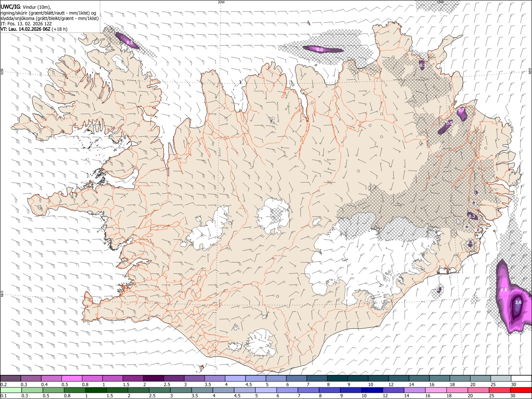532x399 pixels.
Task: Click the lower scale pink swatch between 18 and 20
Action: (457, 390)
